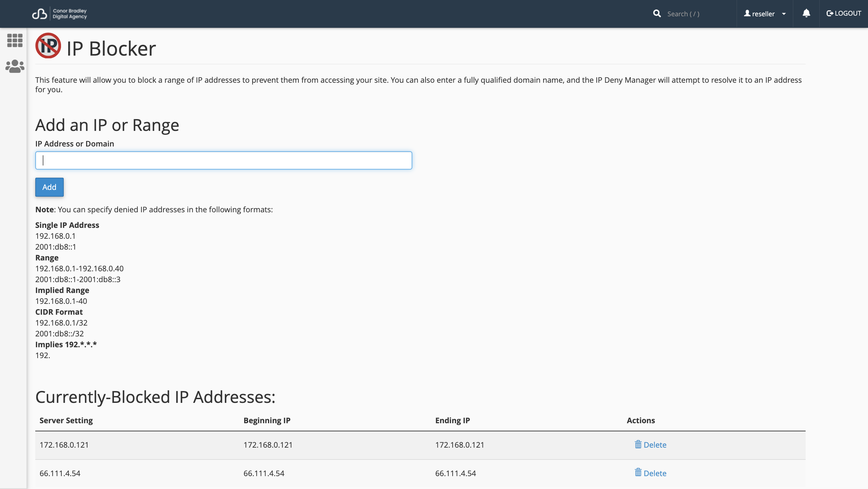
Task: Click the reseller user icon
Action: pos(747,13)
